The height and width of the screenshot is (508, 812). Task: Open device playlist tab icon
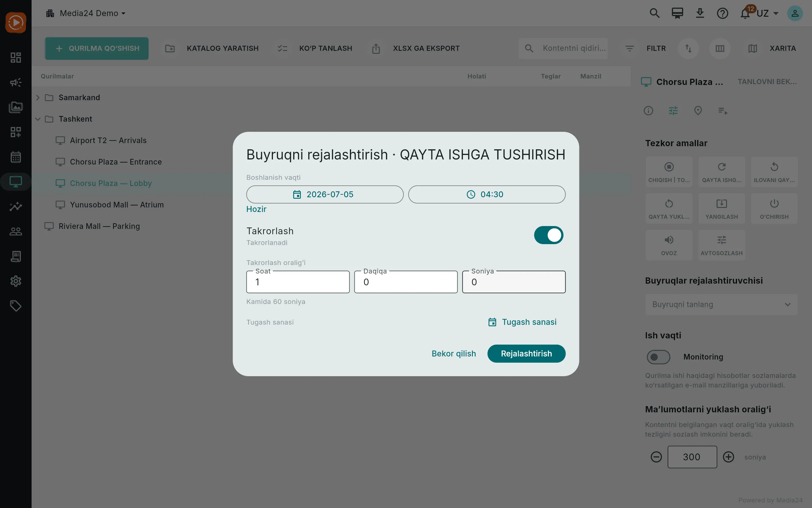click(723, 111)
